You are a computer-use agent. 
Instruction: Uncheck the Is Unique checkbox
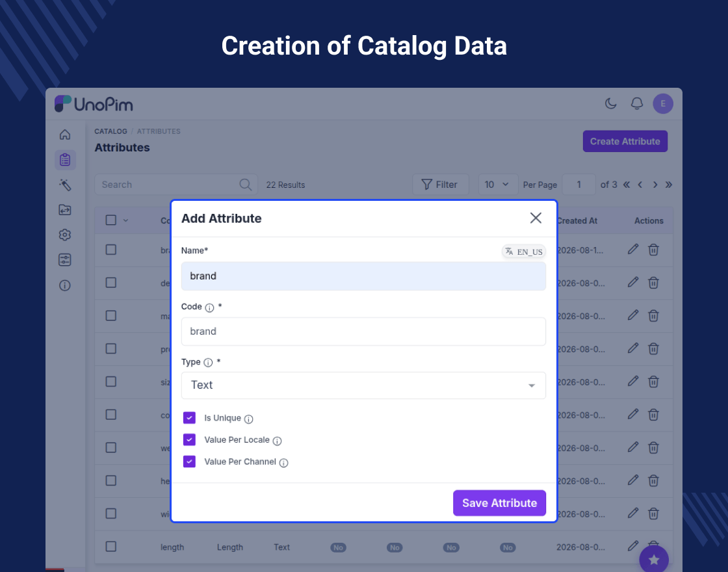[x=189, y=418]
